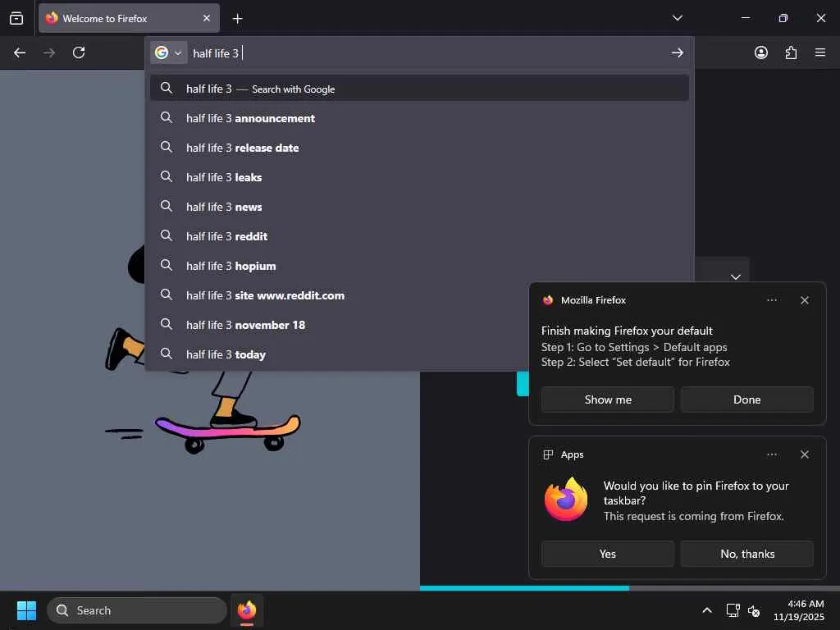840x630 pixels.
Task: Dismiss the Apps pin notification
Action: pos(804,454)
